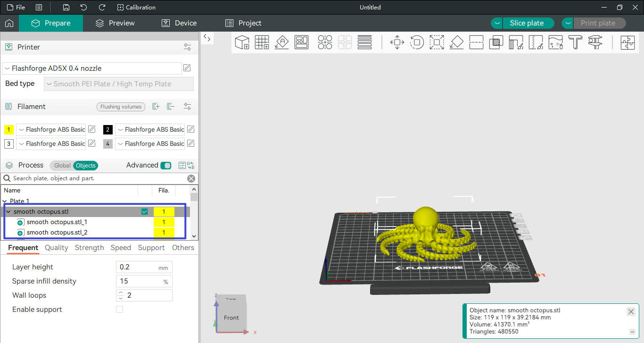Screen dimensions: 644x343
Task: Open the Strength settings tab
Action: coord(89,248)
